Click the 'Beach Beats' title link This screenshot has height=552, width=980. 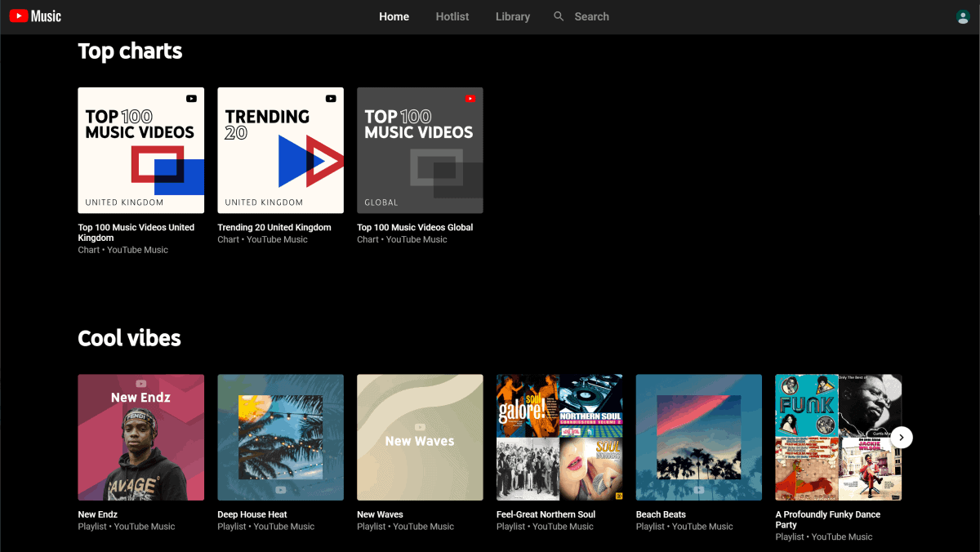pos(661,514)
